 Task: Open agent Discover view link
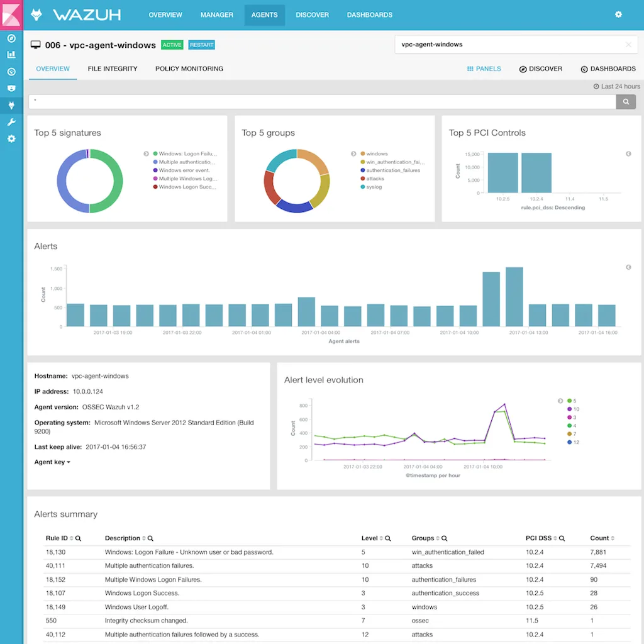pyautogui.click(x=540, y=69)
